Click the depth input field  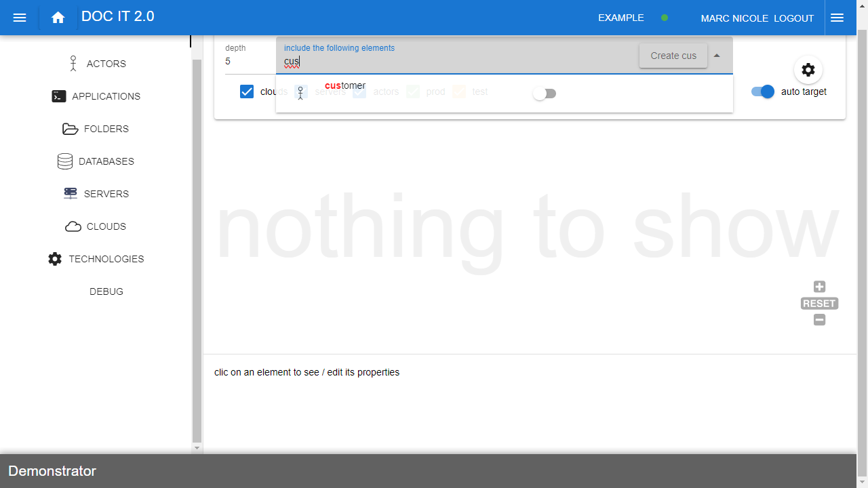248,61
